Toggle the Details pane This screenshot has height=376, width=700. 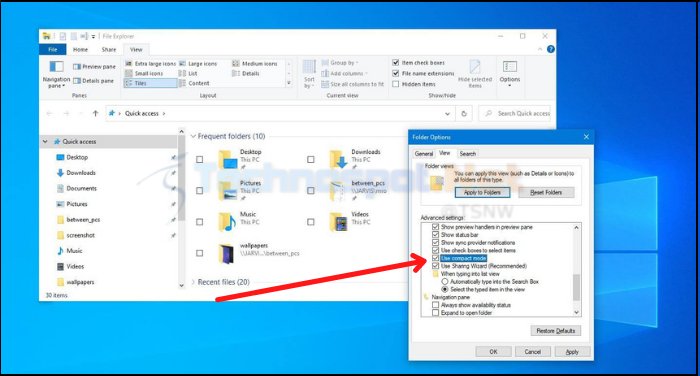93,81
